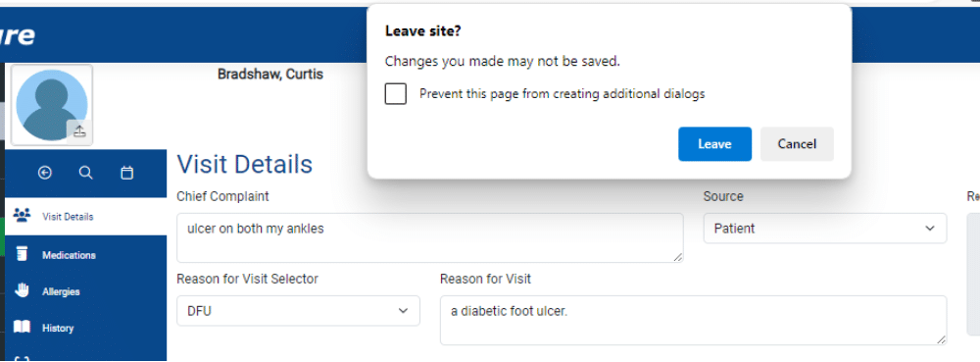Click the Visit Details people icon
This screenshot has width=980, height=362.
pos(22,217)
